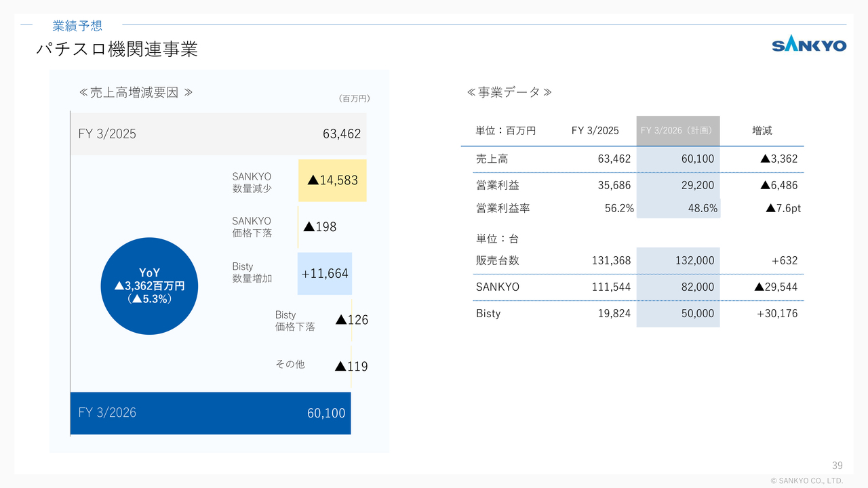The image size is (868, 488).
Task: Click the ▲3,362 cell in the table
Action: coord(778,159)
